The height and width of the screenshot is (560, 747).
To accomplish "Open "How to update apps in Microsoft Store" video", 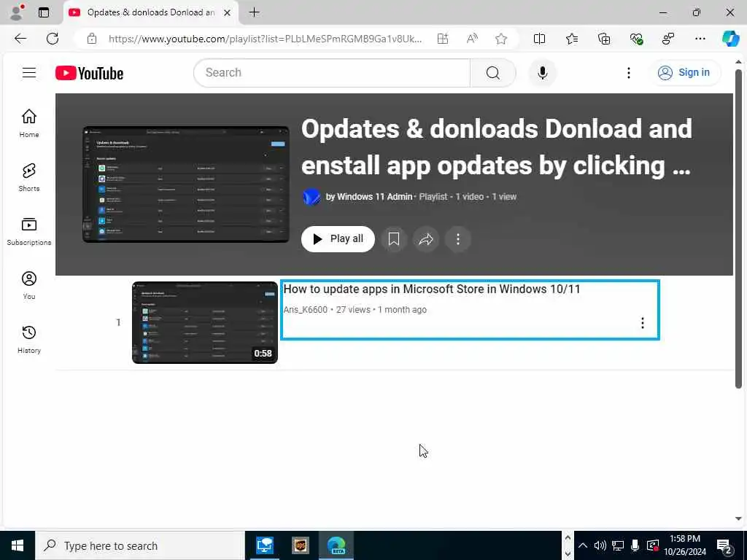I will tap(432, 289).
